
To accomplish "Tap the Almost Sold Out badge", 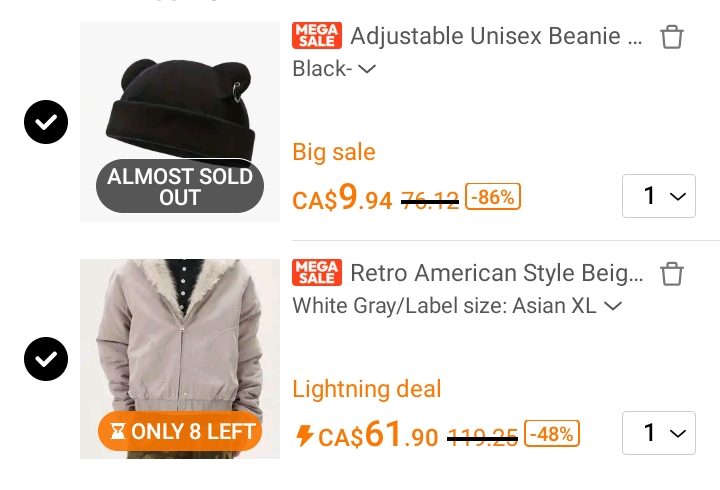I will point(180,186).
